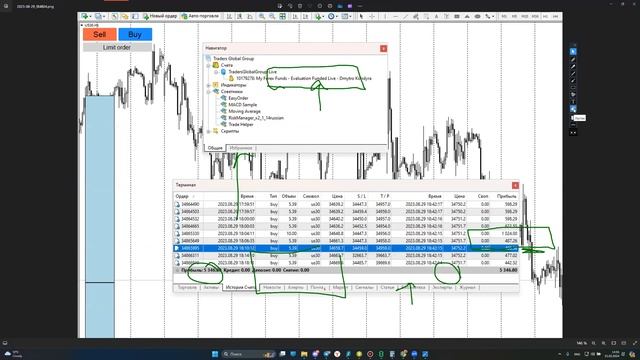Toggle chart auto scroll

click(294, 16)
